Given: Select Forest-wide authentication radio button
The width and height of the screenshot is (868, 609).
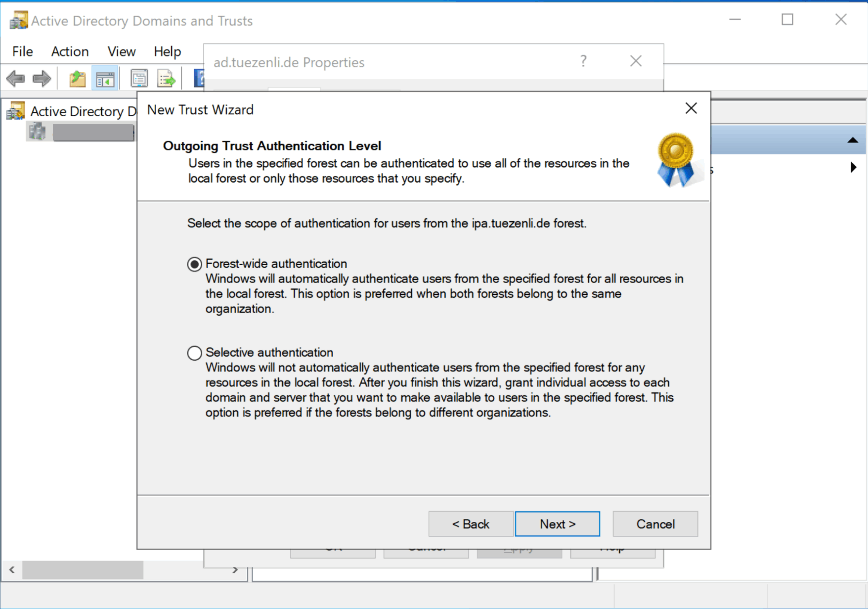Looking at the screenshot, I should pos(194,264).
